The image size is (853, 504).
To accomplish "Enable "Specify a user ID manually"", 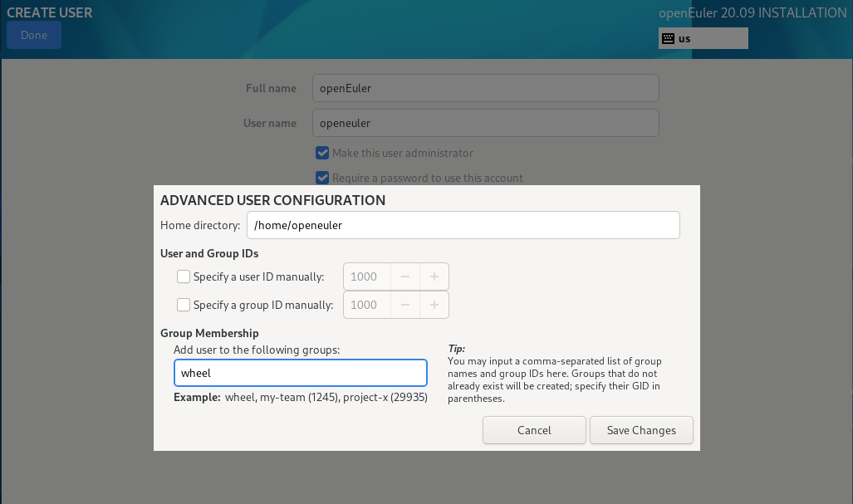I will pyautogui.click(x=184, y=276).
